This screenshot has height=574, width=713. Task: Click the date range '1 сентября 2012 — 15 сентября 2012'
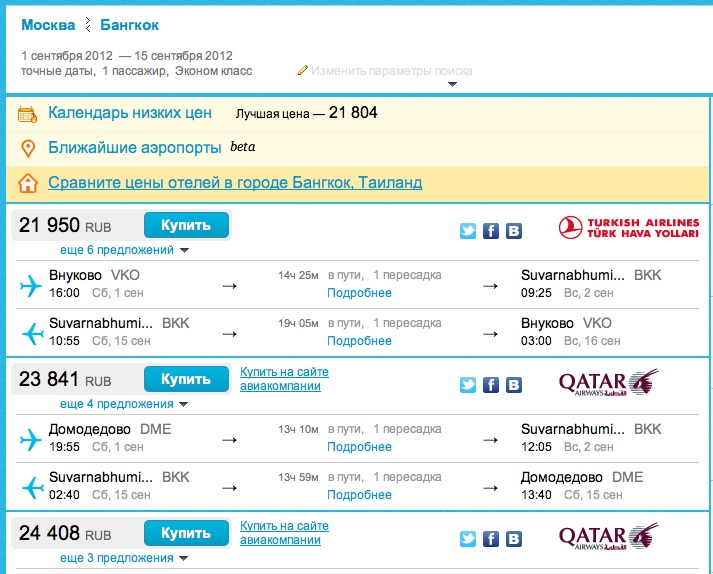pos(127,56)
